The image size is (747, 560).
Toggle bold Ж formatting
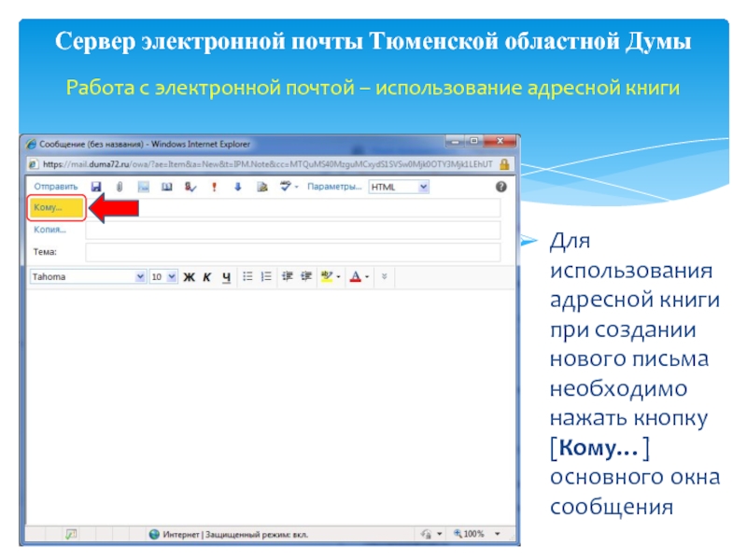click(190, 277)
